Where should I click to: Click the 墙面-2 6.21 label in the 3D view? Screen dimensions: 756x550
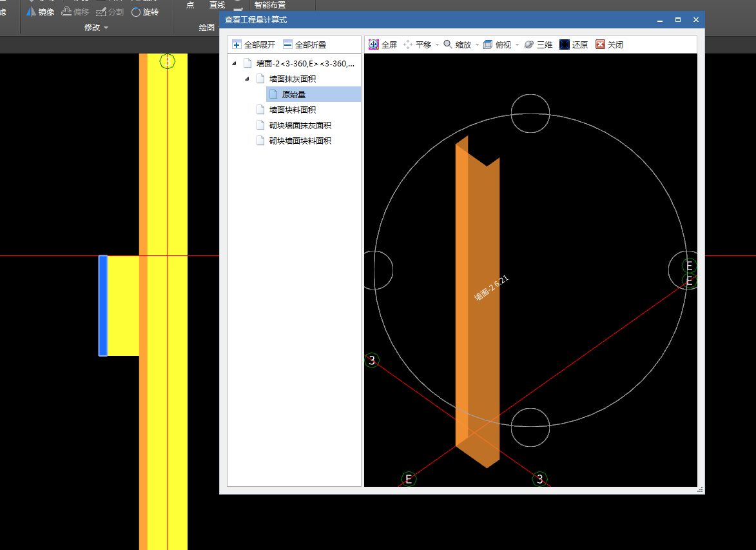491,288
